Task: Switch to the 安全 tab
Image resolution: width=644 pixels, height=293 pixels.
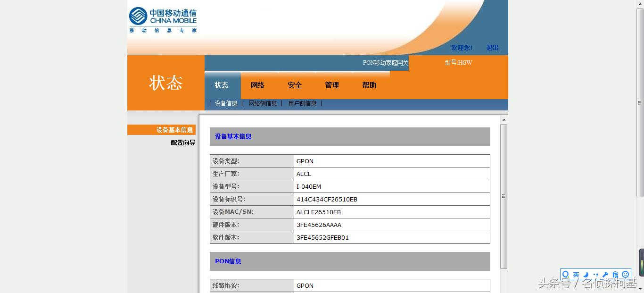Action: point(295,85)
